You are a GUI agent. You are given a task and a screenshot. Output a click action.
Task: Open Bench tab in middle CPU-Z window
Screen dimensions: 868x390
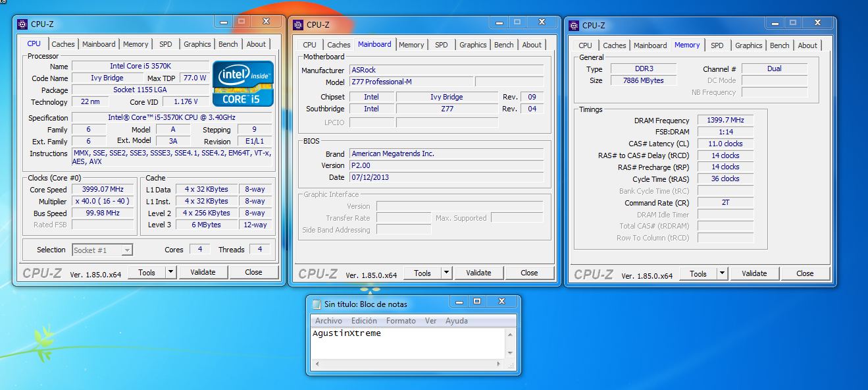coord(504,45)
